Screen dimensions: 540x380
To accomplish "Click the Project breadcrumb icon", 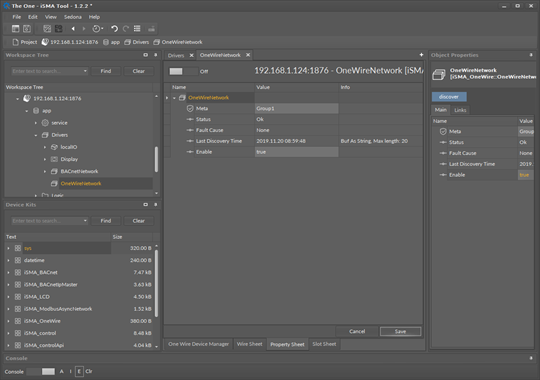I will click(x=15, y=42).
